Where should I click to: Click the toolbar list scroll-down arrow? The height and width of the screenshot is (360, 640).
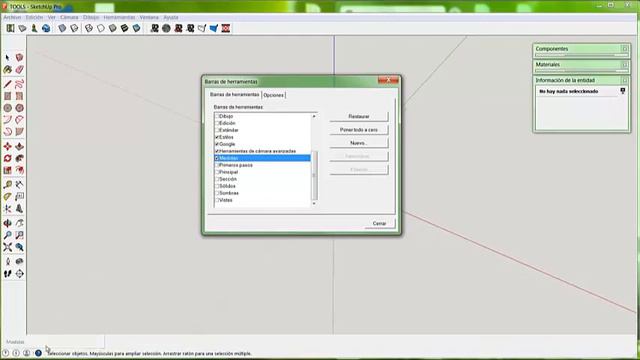pyautogui.click(x=314, y=203)
